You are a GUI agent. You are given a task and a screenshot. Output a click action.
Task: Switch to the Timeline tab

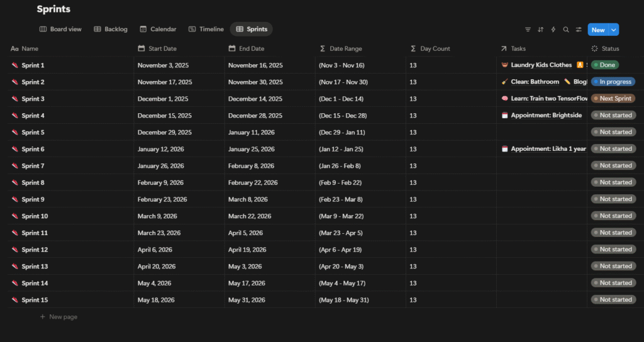tap(206, 29)
